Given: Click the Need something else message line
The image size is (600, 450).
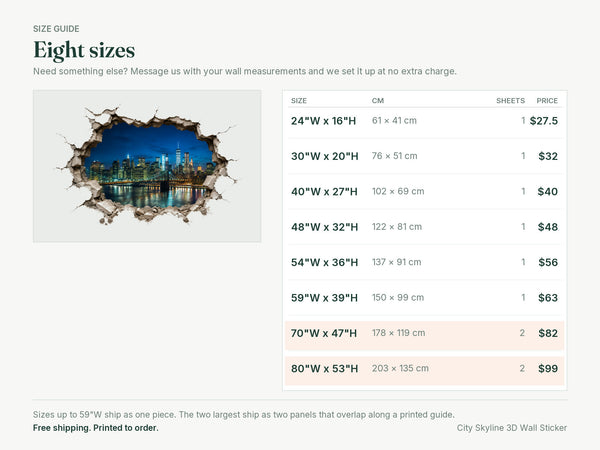Looking at the screenshot, I should [x=245, y=71].
